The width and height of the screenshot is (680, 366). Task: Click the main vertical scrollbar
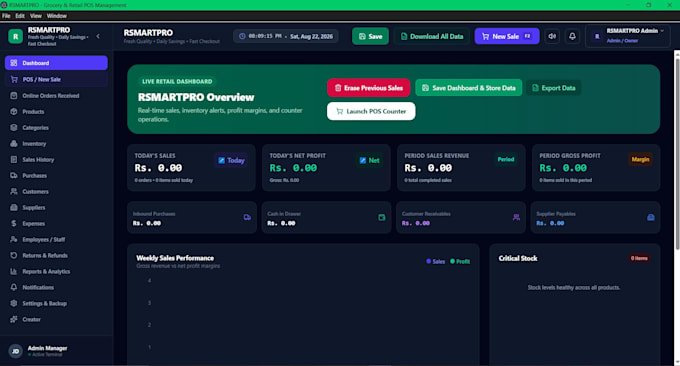click(x=677, y=154)
